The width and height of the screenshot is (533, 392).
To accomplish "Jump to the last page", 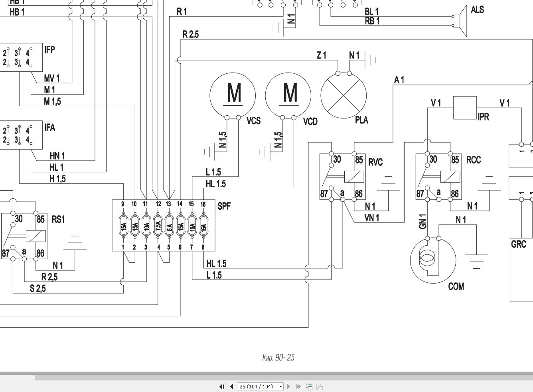I will coord(298,386).
